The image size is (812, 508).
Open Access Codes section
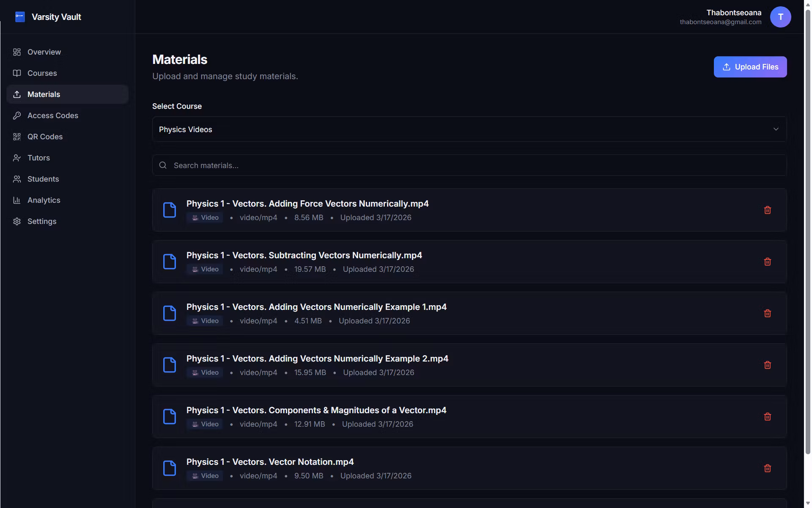tap(68, 116)
